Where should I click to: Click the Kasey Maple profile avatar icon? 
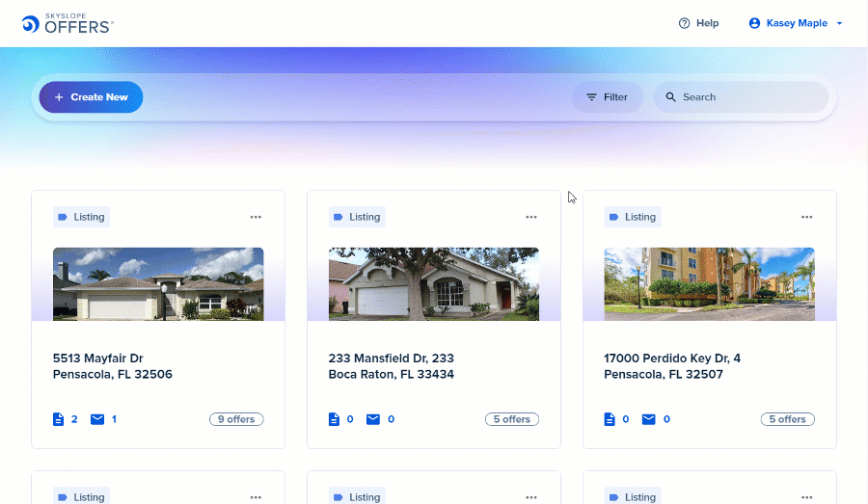754,23
